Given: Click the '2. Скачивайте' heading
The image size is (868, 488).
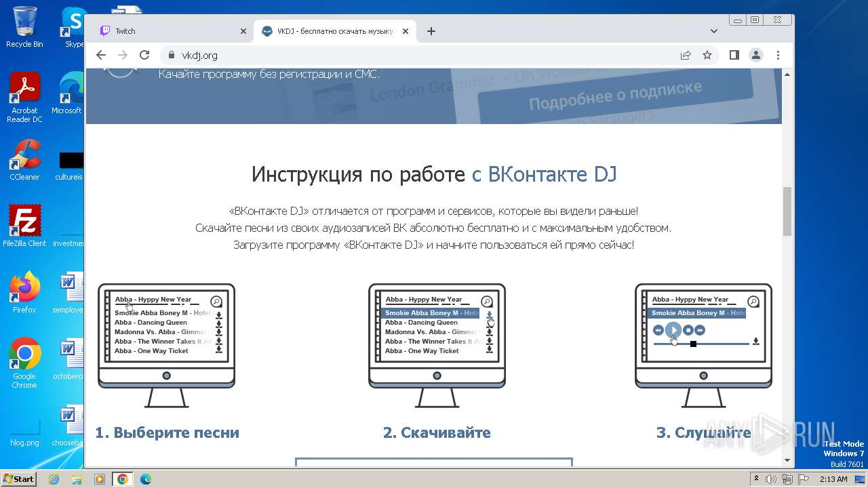Looking at the screenshot, I should [x=437, y=432].
